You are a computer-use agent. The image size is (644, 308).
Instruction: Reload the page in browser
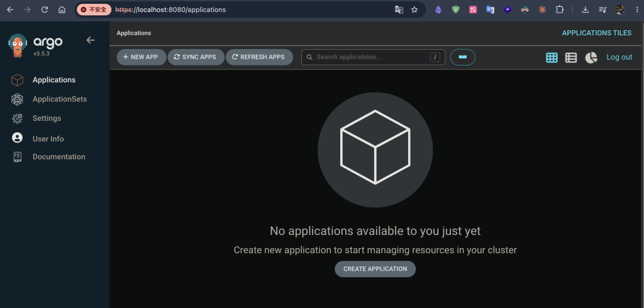click(x=45, y=9)
